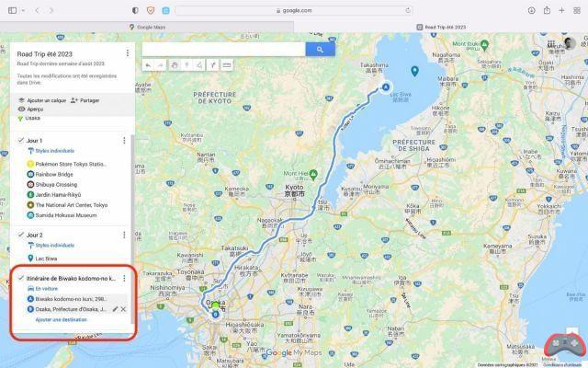Select the Osaka item in the panel

(x=28, y=118)
